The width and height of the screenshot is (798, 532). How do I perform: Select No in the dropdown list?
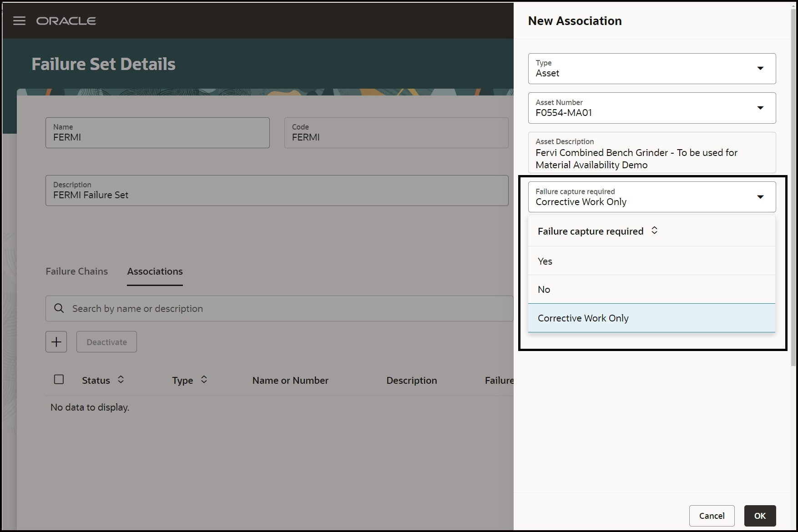coord(652,289)
